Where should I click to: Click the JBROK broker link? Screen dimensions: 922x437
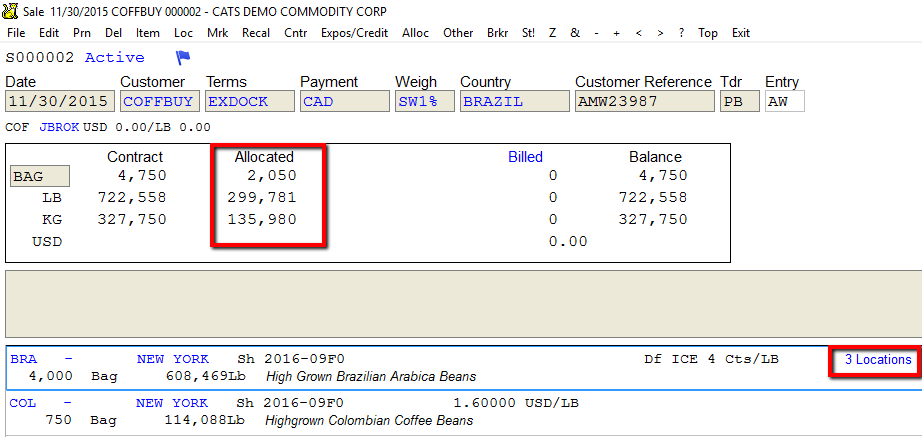59,127
